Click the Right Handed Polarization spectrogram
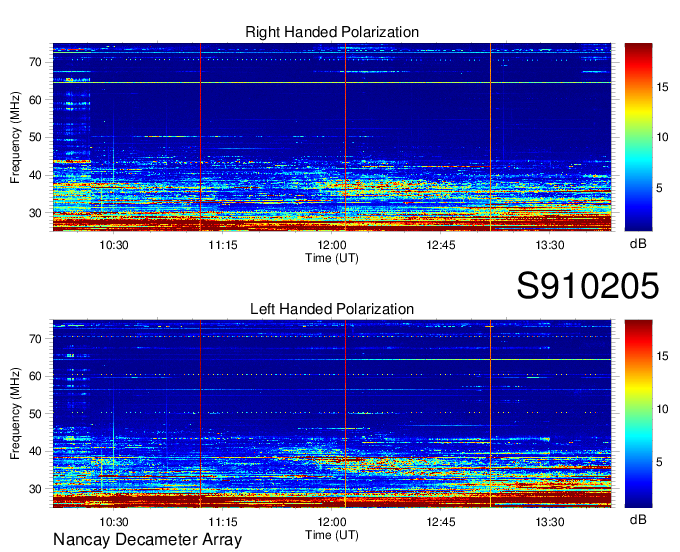 [x=332, y=137]
